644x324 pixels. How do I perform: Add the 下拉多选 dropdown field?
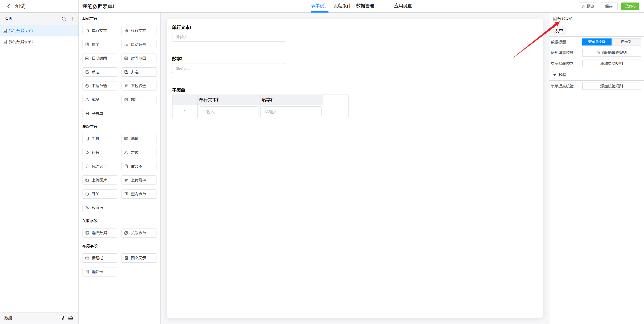click(139, 86)
